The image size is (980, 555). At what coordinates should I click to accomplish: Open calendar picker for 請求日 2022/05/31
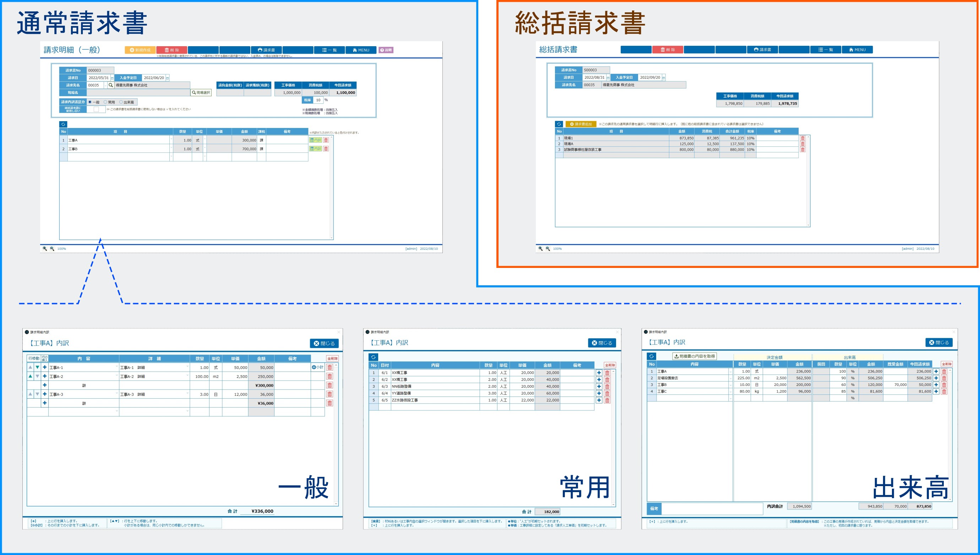click(x=112, y=78)
